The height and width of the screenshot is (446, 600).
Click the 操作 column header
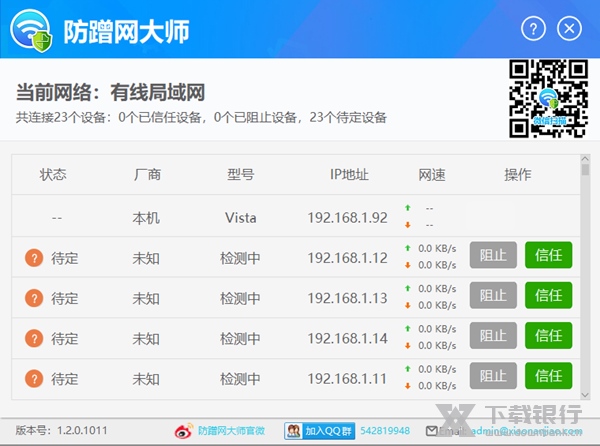click(518, 174)
